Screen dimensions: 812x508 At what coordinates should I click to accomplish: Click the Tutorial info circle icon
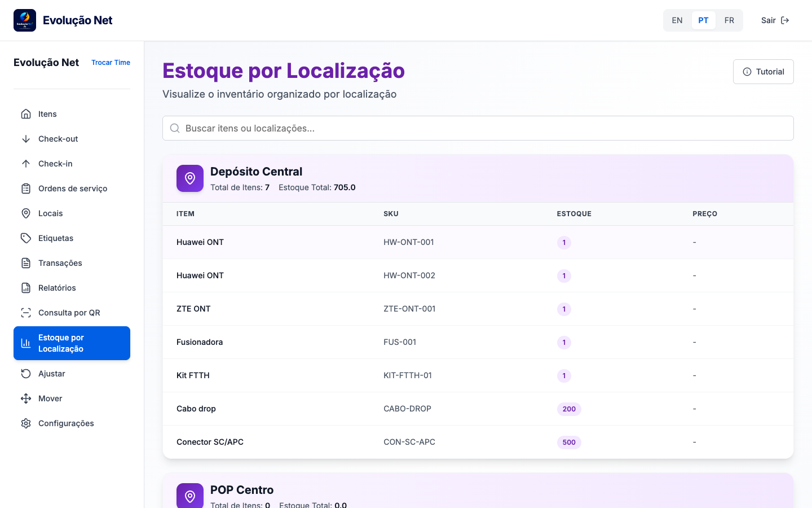(747, 72)
